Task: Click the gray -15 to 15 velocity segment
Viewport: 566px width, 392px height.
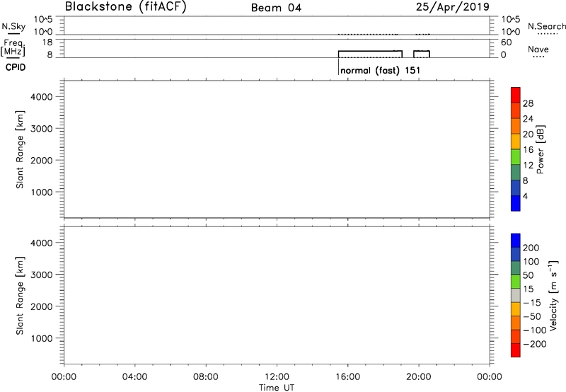Action: pos(516,296)
